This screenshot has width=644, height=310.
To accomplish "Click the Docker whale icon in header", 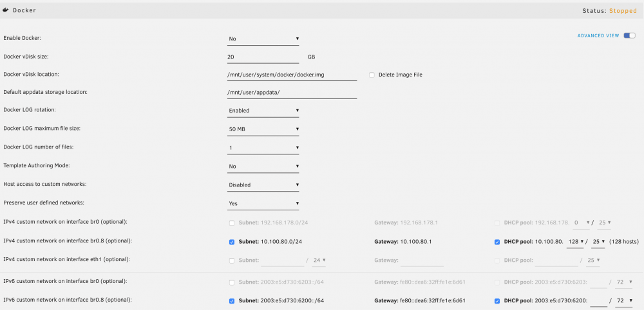I will pos(6,10).
